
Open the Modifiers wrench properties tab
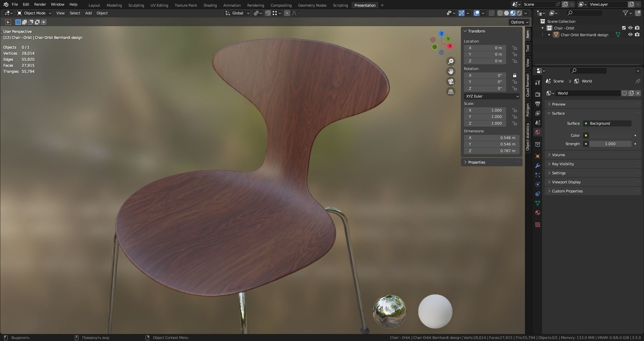coord(538,166)
